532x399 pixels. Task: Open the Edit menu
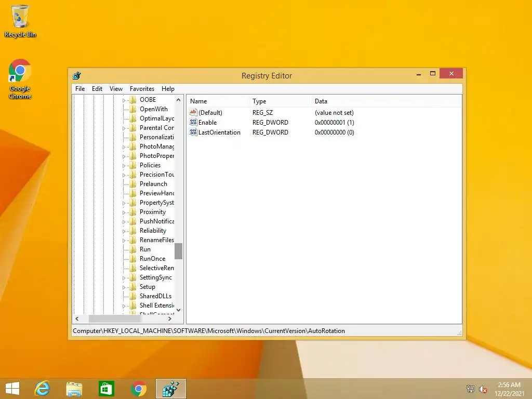97,88
